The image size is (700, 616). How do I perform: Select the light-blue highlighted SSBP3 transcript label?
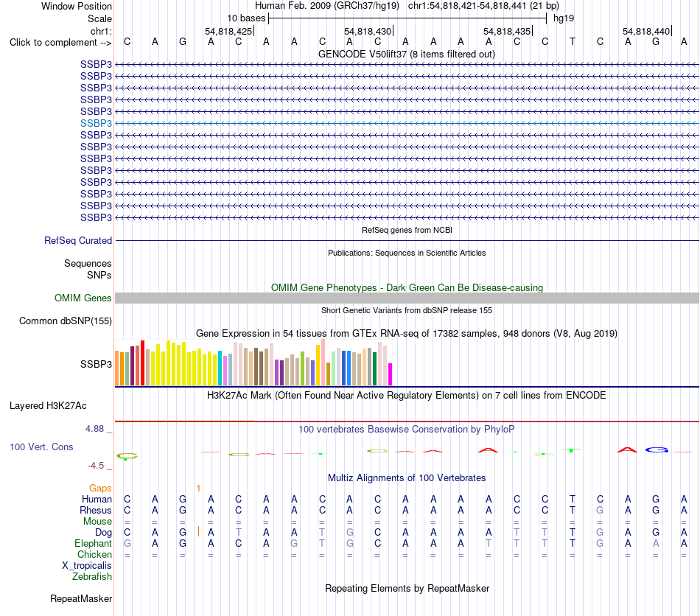click(96, 123)
